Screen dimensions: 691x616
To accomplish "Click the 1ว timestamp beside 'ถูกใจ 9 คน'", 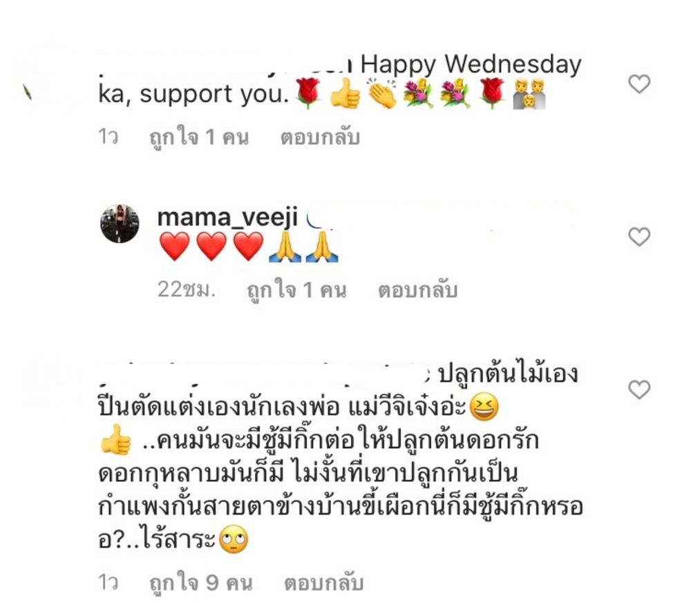I will pyautogui.click(x=108, y=583).
